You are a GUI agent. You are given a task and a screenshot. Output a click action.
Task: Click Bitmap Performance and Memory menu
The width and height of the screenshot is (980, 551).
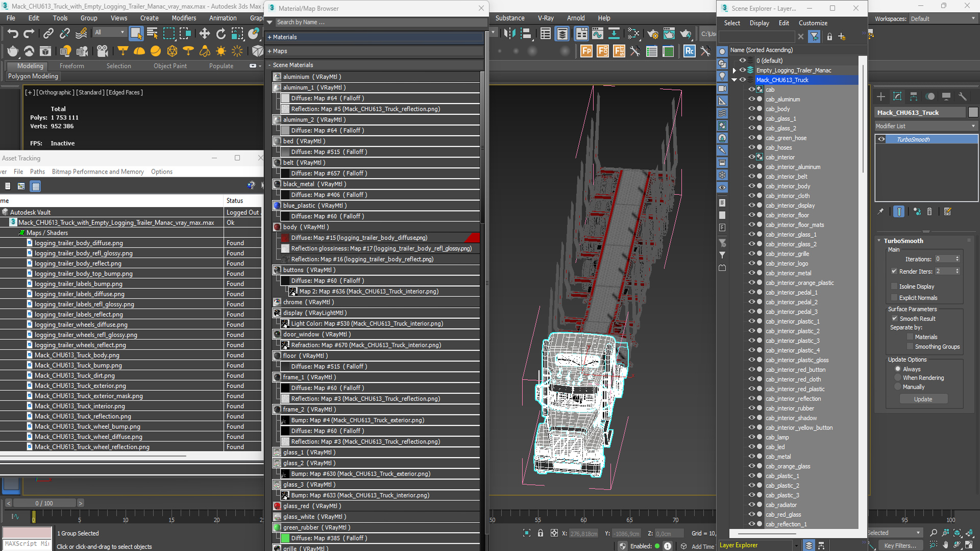point(98,171)
